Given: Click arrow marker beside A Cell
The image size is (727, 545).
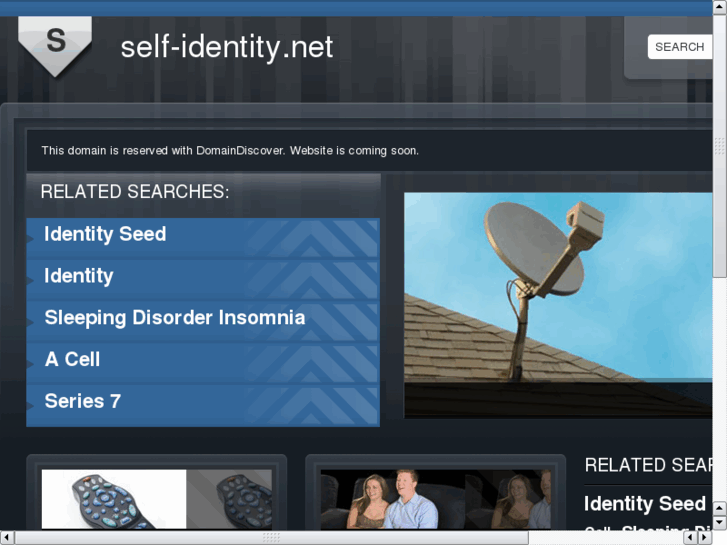Looking at the screenshot, I should point(30,364).
